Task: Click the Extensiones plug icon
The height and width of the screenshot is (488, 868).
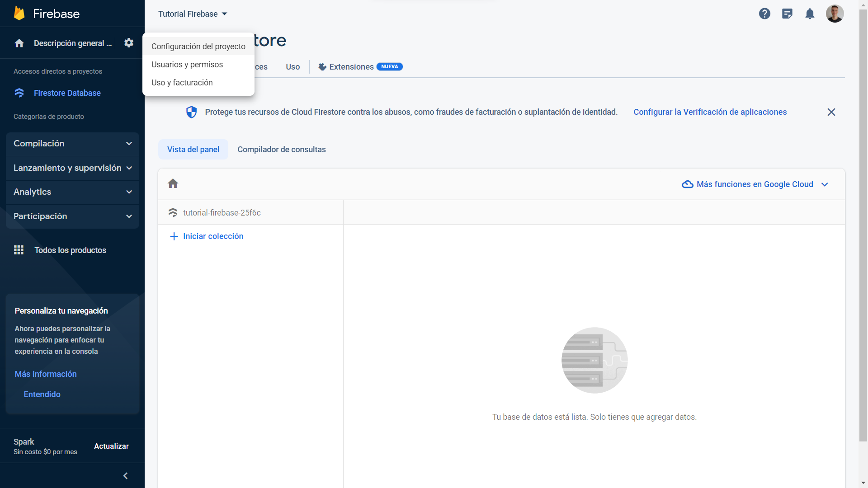Action: [322, 66]
